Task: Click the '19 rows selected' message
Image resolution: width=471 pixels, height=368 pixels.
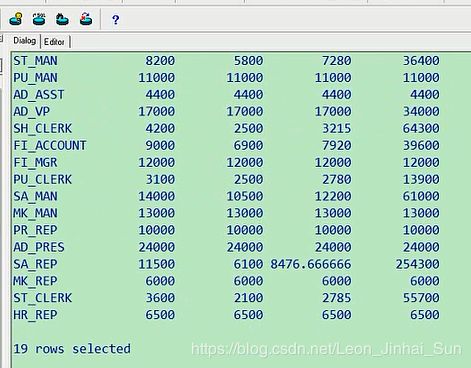Action: tap(72, 349)
